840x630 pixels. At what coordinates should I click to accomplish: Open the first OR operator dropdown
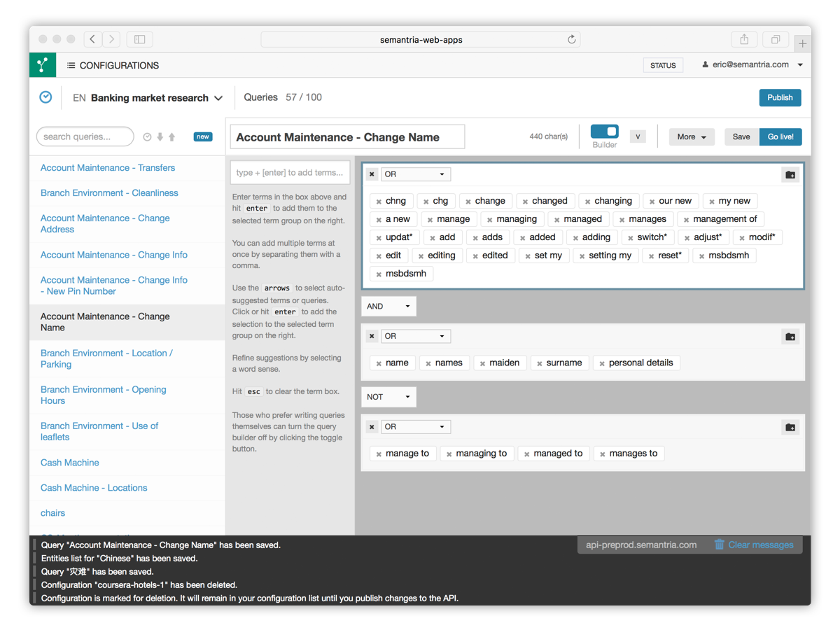[x=414, y=174]
